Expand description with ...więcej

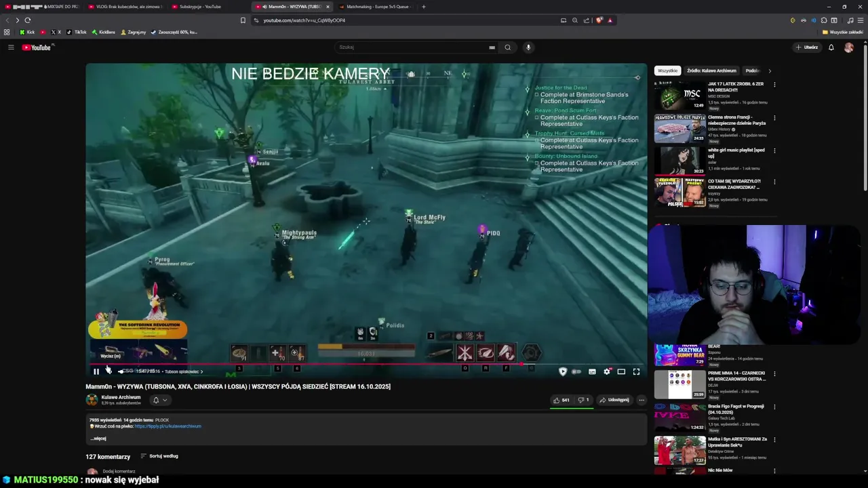(98, 439)
